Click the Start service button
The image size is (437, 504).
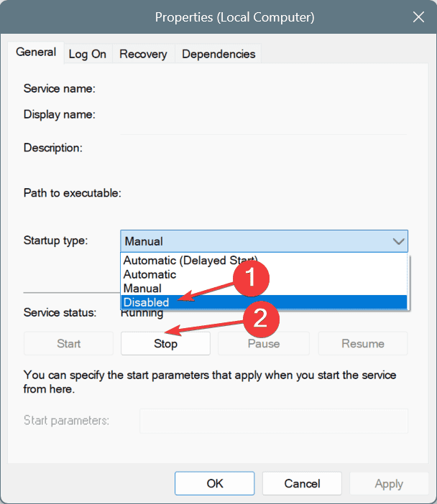[69, 344]
